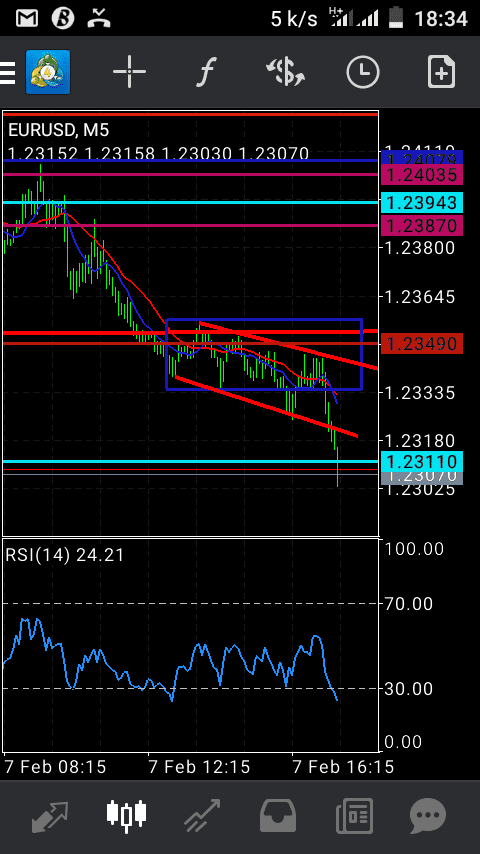Tap the 100.00 RSI scale label
Image resolution: width=480 pixels, height=854 pixels.
pos(414,548)
